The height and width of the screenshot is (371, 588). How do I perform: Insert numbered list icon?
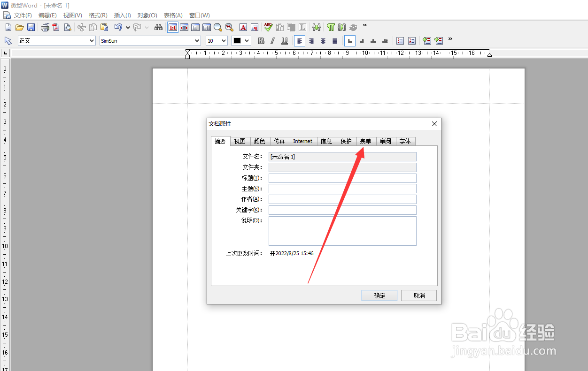point(412,41)
